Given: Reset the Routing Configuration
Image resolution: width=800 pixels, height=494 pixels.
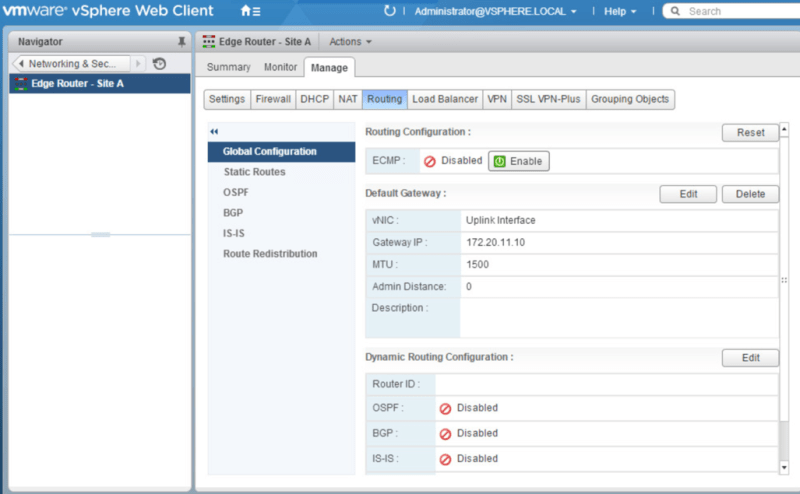Looking at the screenshot, I should pyautogui.click(x=750, y=132).
